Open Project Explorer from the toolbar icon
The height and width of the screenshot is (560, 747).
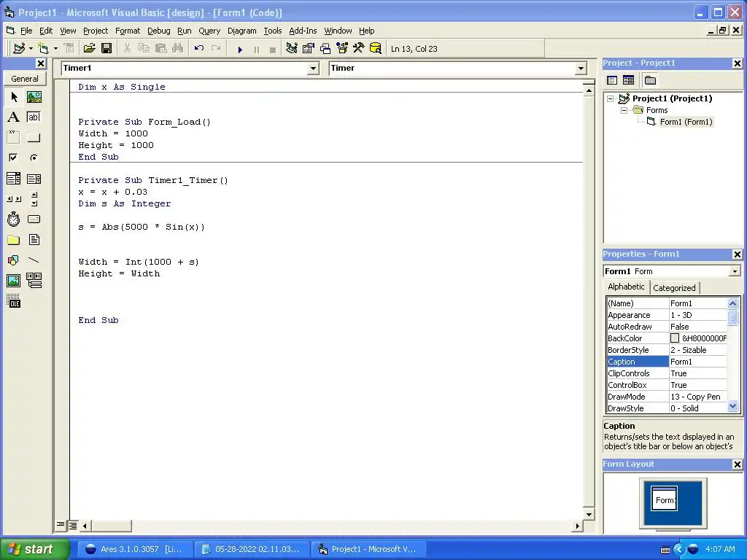point(292,49)
